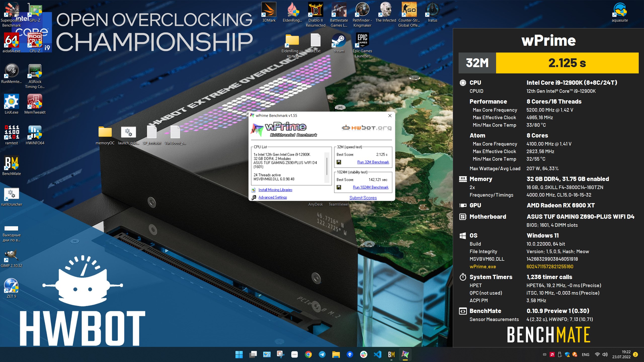The image size is (644, 362).
Task: Open the GIMP 2.10.32 shortcut
Action: [x=11, y=258]
